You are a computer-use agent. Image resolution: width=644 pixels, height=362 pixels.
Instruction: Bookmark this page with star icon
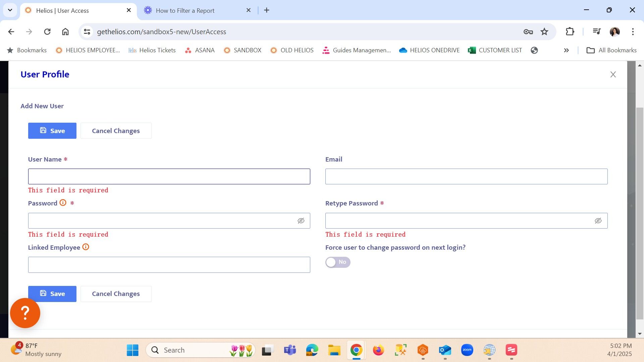tap(544, 32)
